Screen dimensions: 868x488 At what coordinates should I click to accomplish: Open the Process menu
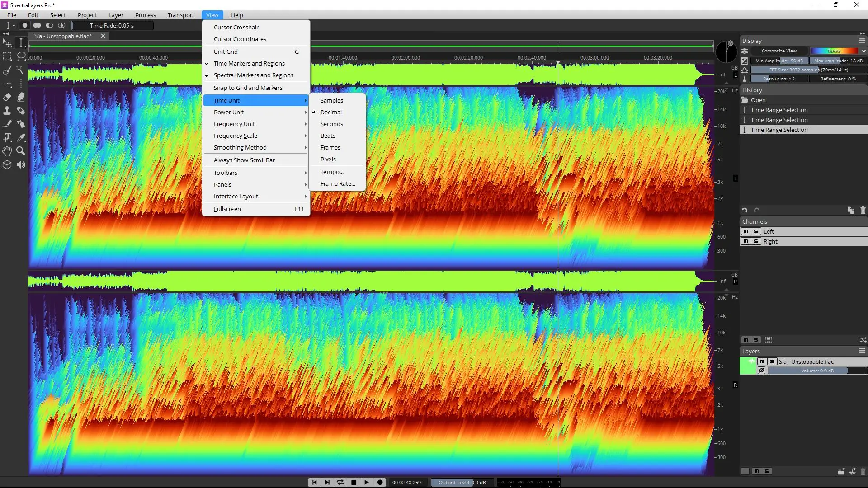point(145,15)
